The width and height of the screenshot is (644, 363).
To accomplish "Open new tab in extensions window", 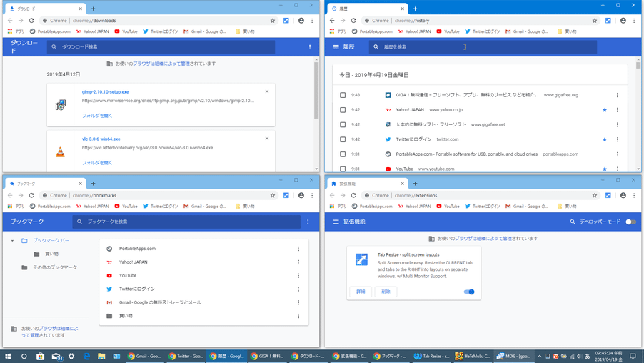I will tap(416, 184).
